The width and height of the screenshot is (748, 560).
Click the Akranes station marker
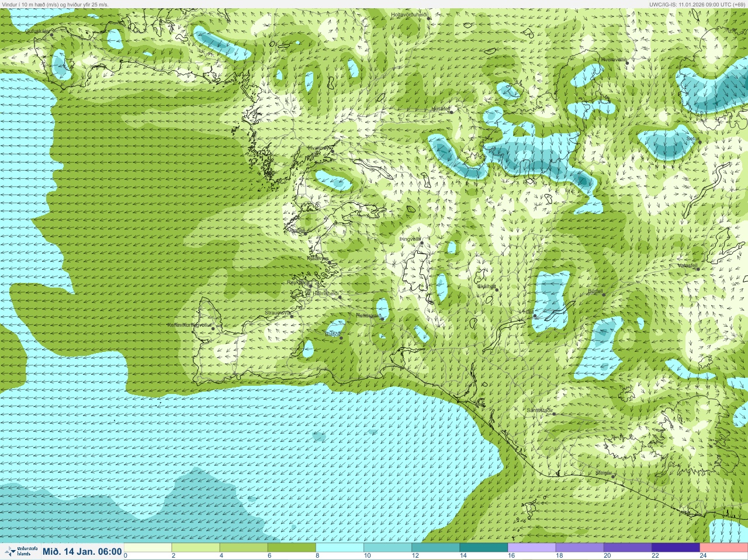pyautogui.click(x=305, y=233)
